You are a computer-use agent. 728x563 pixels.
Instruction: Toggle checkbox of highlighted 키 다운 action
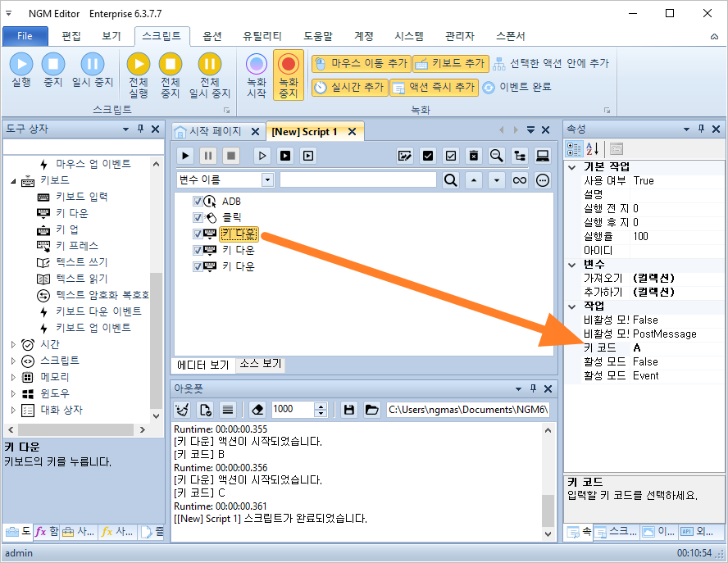(x=198, y=234)
